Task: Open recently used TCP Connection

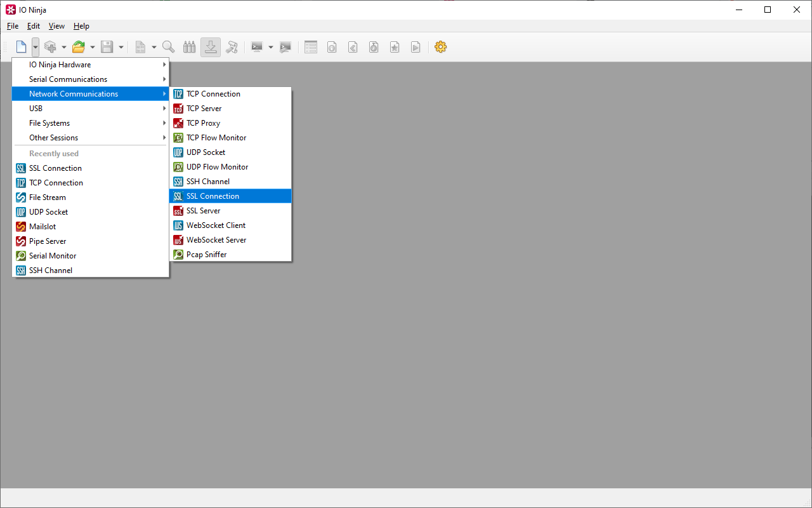Action: [91, 183]
